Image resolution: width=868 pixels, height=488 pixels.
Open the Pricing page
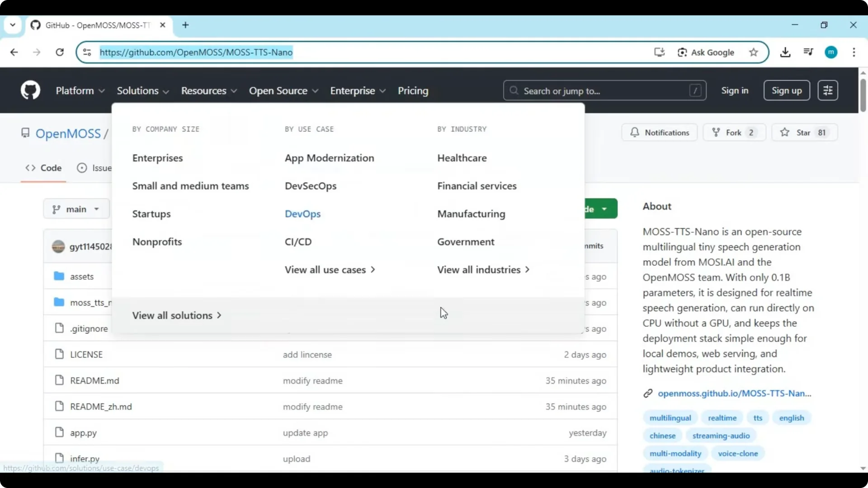tap(413, 90)
